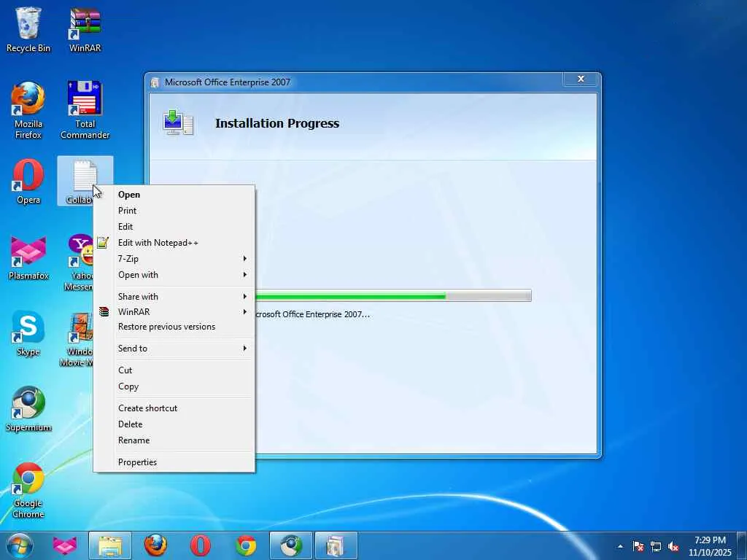Open Action Center flag tray icon
This screenshot has width=747, height=560.
(638, 546)
